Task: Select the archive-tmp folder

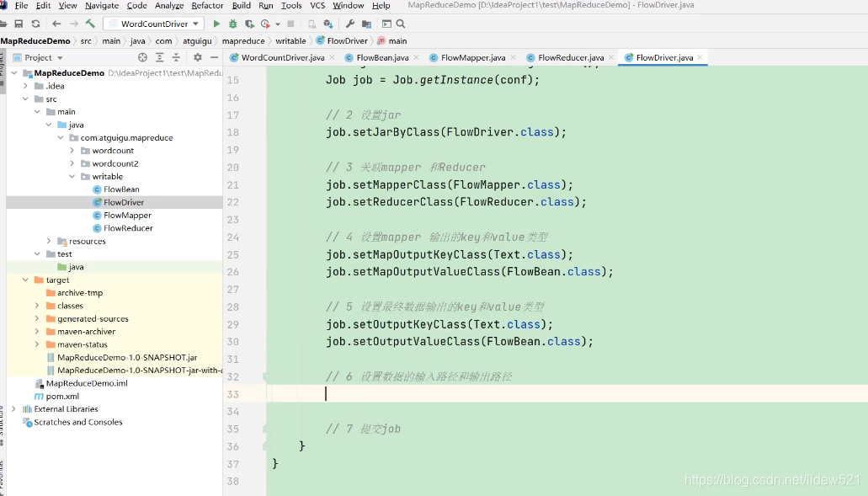Action: (80, 293)
